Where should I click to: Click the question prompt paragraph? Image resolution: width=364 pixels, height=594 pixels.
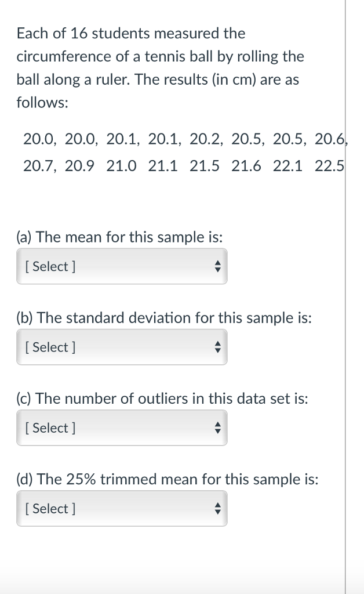158,68
